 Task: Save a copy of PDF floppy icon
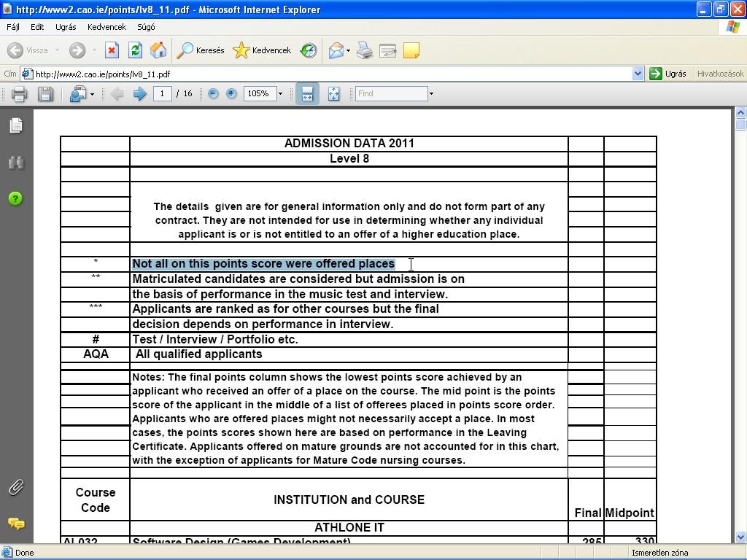(x=45, y=94)
